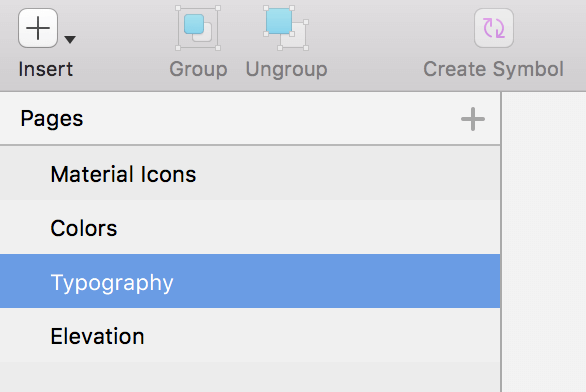Click the Insert plus icon button

(38, 28)
